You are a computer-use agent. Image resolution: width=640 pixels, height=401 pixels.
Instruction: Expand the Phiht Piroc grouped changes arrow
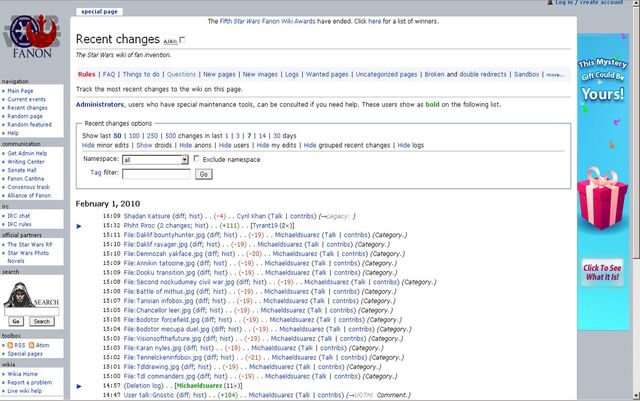79,226
